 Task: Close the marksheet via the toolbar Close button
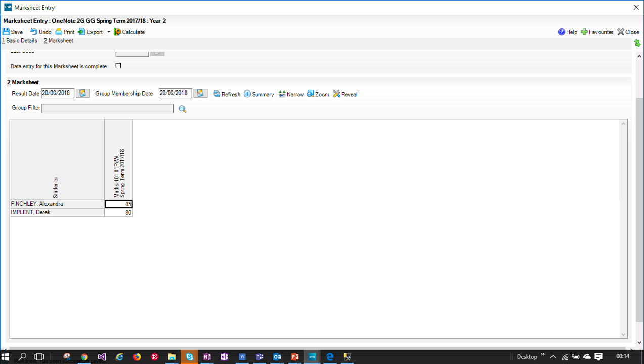[628, 32]
